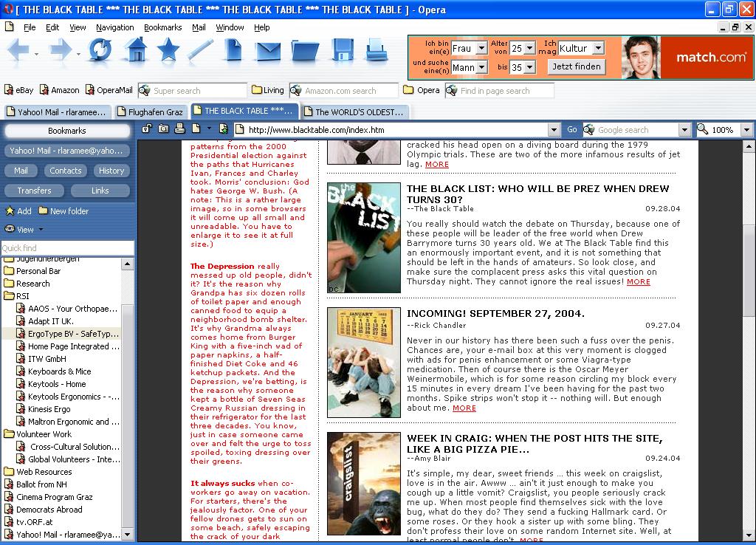Image resolution: width=756 pixels, height=545 pixels.
Task: Follow MORE link under Black List article
Action: point(639,281)
